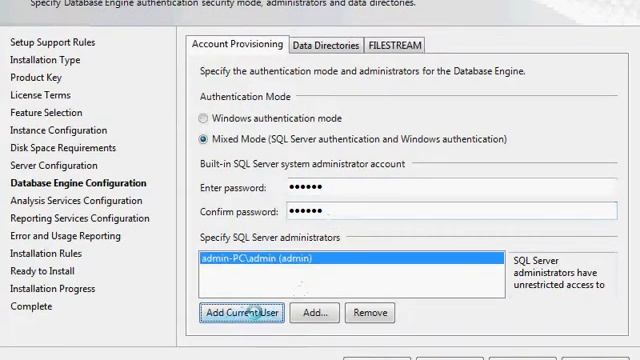Click the Built-in SQL Server system administrator label
The image size is (640, 360).
302,164
